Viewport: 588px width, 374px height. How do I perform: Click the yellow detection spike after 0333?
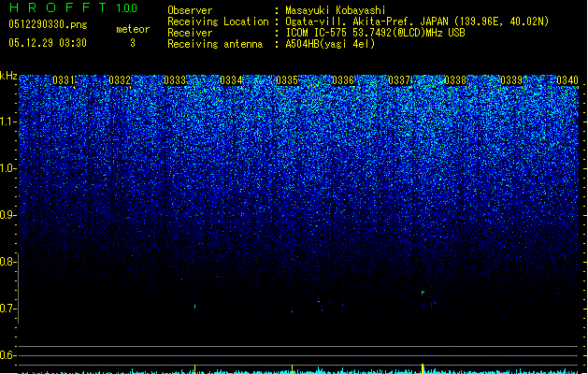[195, 369]
